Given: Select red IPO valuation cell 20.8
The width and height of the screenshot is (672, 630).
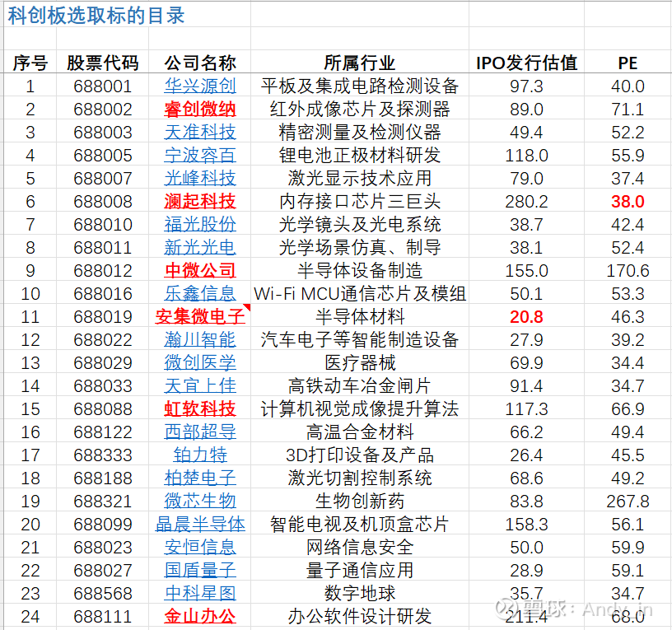Looking at the screenshot, I should 527,317.
